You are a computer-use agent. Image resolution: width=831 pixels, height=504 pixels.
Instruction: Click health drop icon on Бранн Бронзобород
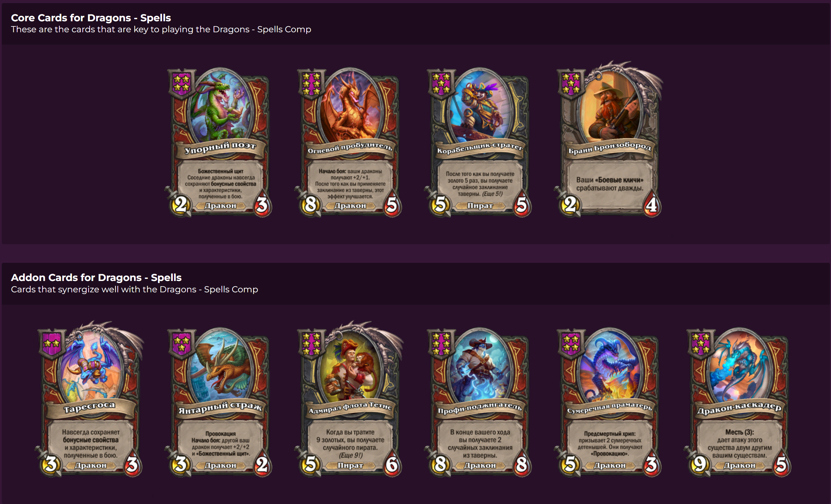coord(651,205)
